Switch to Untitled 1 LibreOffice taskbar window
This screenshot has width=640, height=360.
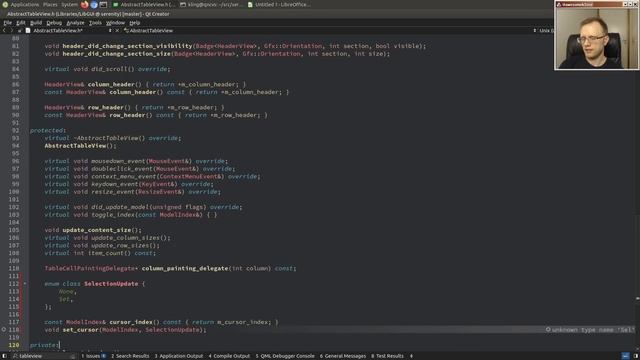pyautogui.click(x=279, y=4)
